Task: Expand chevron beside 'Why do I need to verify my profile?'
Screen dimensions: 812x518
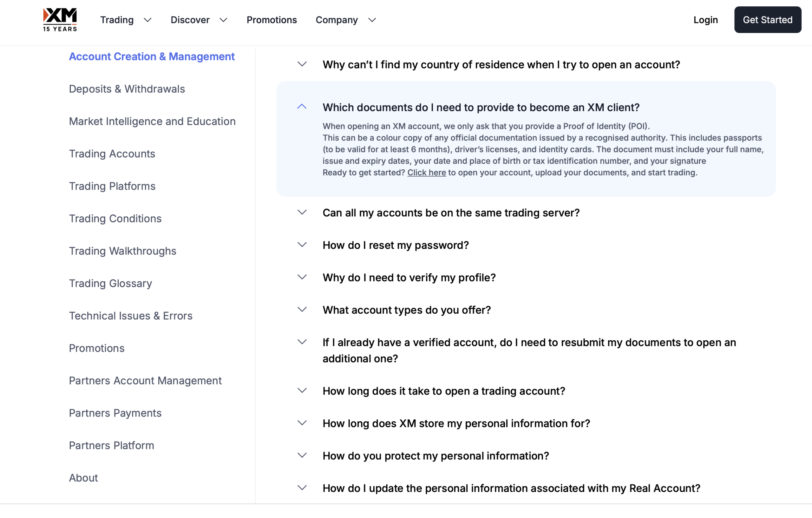Action: coord(302,277)
